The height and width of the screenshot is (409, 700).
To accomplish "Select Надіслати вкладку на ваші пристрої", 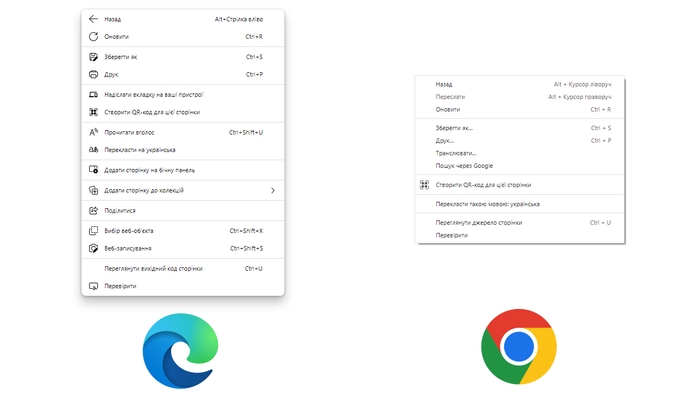I will (x=183, y=95).
